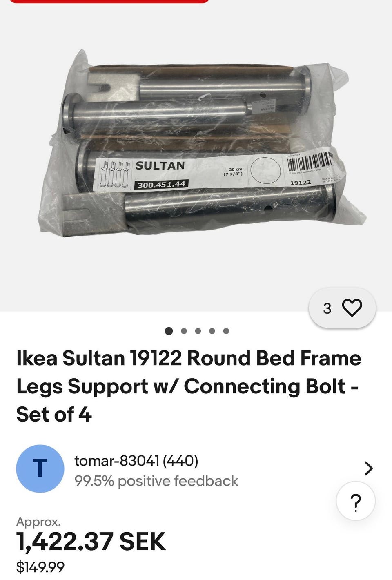Viewport: 392px width, 580px height.
Task: Tap the watch count number 3
Action: click(x=327, y=308)
